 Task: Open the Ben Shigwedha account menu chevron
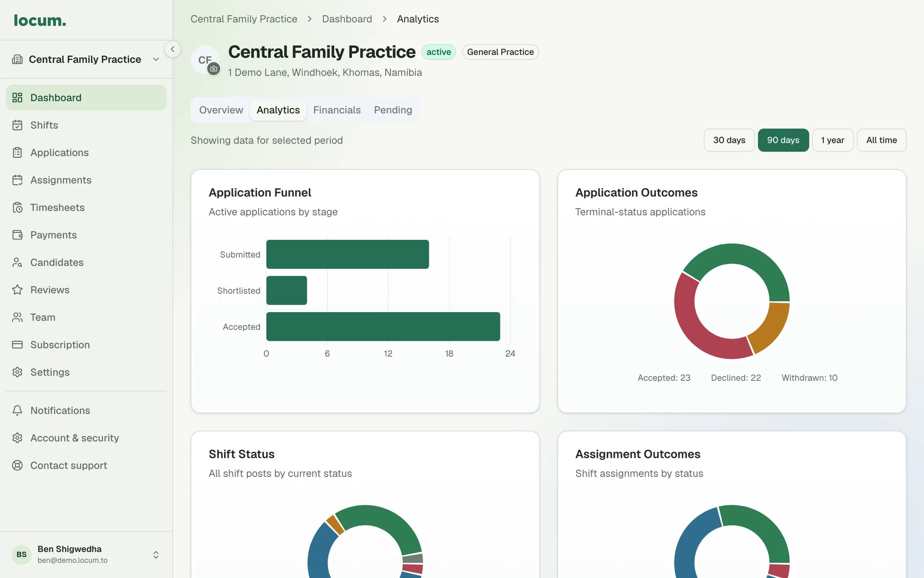pos(156,554)
